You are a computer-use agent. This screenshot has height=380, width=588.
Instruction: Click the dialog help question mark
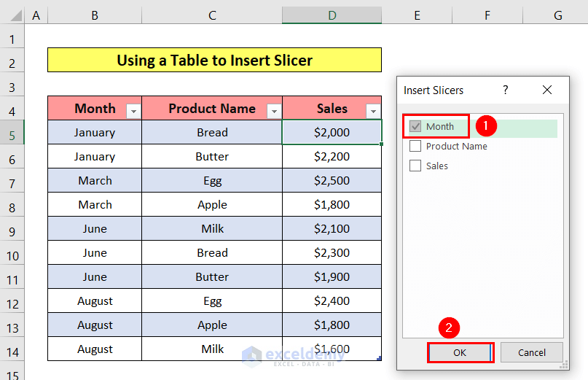[506, 90]
